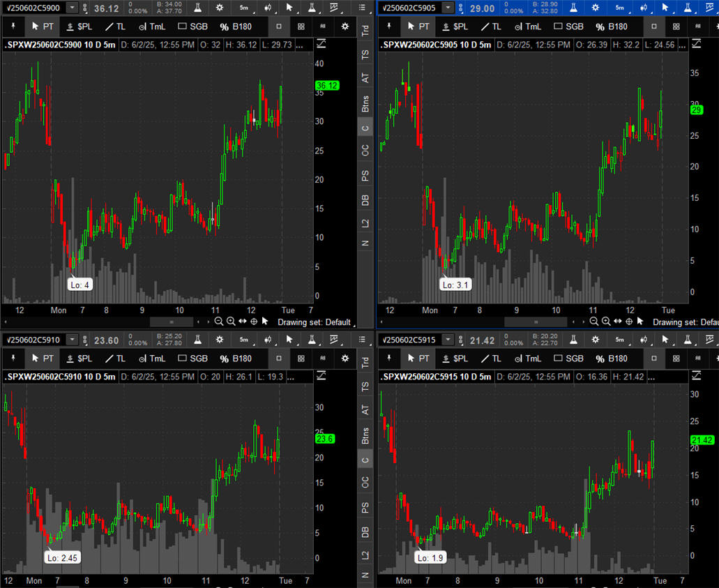This screenshot has height=588, width=719.
Task: Click price scale icon above C5905 axis
Action: click(x=696, y=43)
